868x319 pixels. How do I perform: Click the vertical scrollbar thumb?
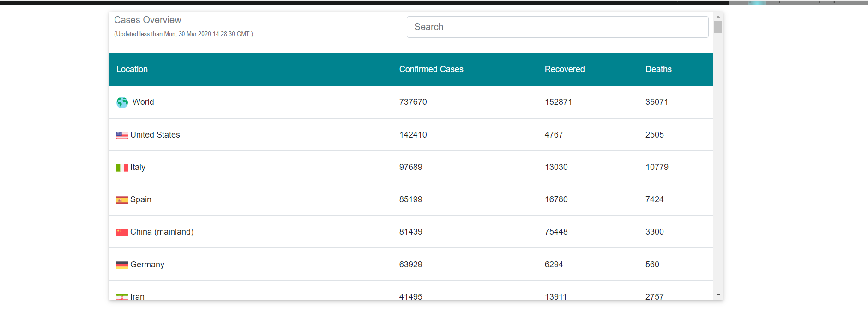coord(718,27)
